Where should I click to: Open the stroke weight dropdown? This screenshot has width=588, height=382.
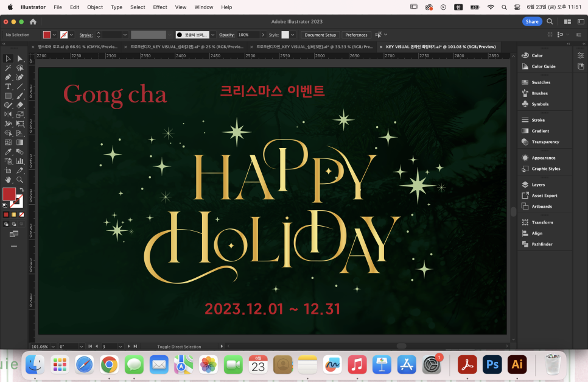click(x=125, y=35)
